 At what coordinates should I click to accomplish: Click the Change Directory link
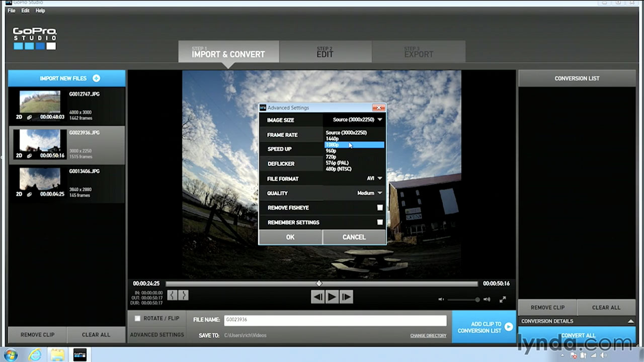(x=428, y=335)
